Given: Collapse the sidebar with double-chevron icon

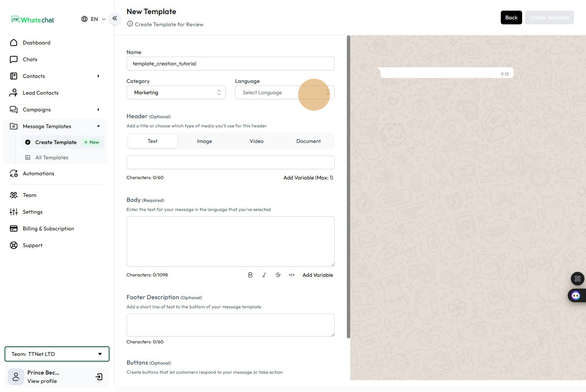Looking at the screenshot, I should (114, 18).
